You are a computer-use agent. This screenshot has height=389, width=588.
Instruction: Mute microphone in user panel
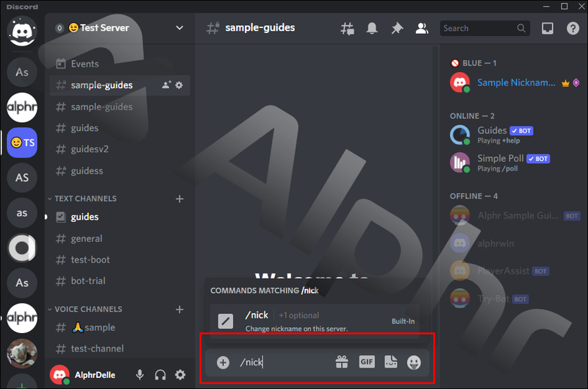tap(140, 375)
